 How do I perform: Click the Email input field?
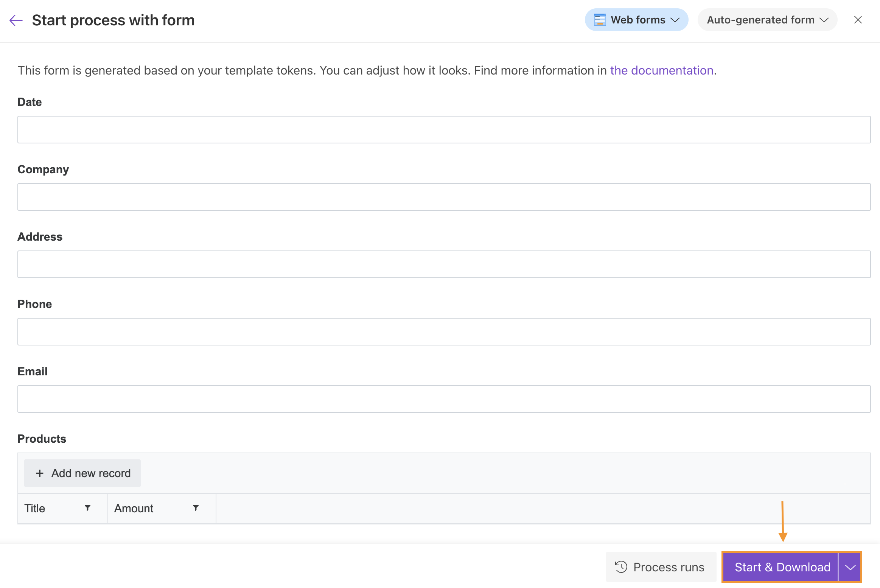pos(444,399)
